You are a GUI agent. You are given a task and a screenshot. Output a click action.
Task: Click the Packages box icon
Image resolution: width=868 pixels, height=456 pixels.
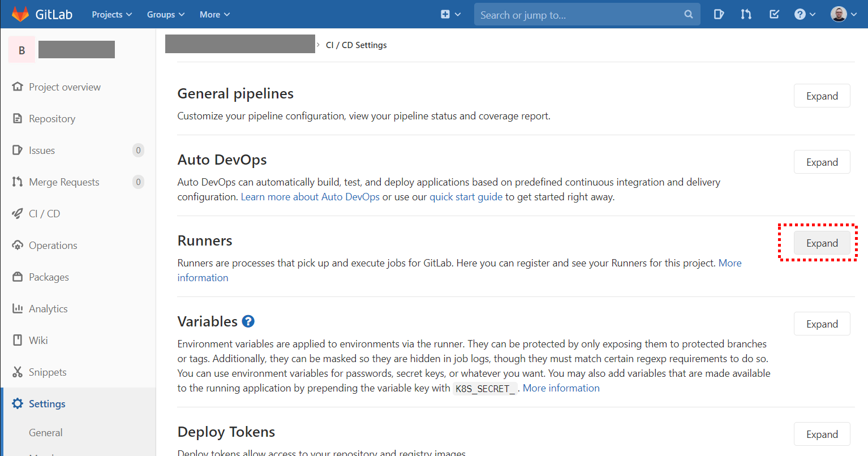click(18, 277)
